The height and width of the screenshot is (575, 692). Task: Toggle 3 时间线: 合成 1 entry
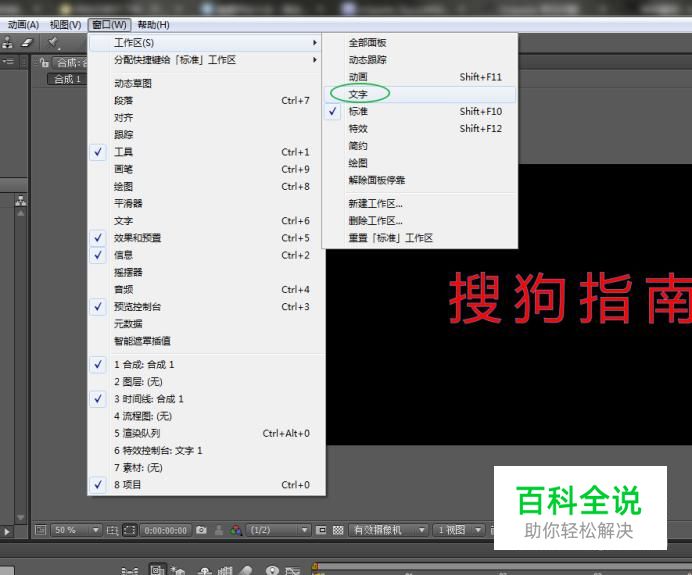pos(207,399)
